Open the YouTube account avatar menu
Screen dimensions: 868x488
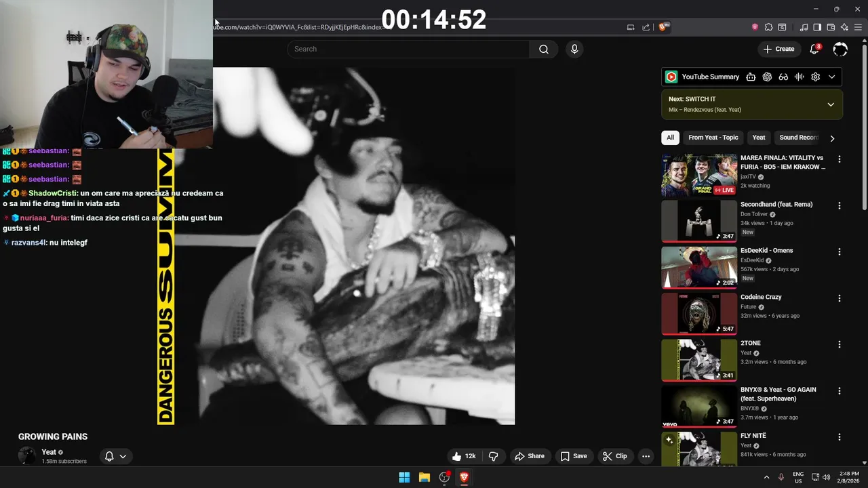840,49
